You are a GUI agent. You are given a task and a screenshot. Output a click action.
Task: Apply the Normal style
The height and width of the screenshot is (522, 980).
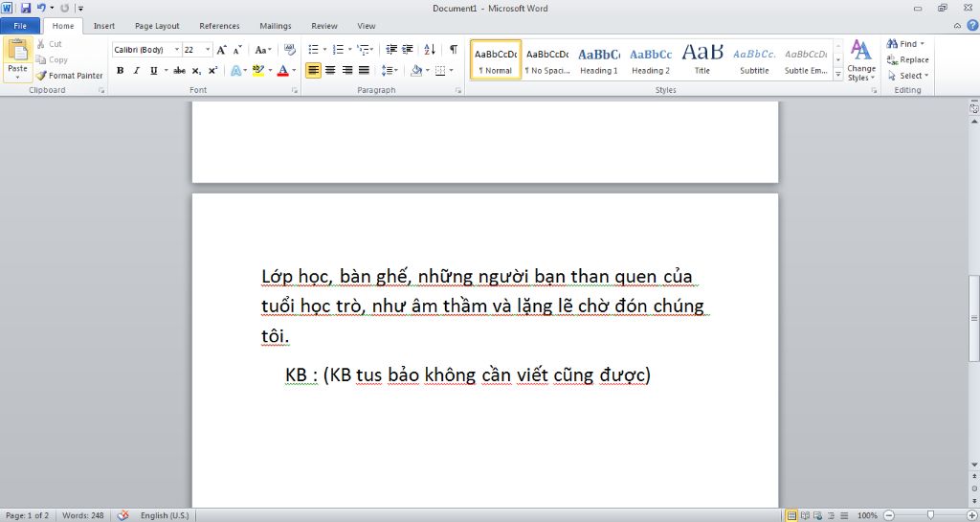(x=496, y=60)
